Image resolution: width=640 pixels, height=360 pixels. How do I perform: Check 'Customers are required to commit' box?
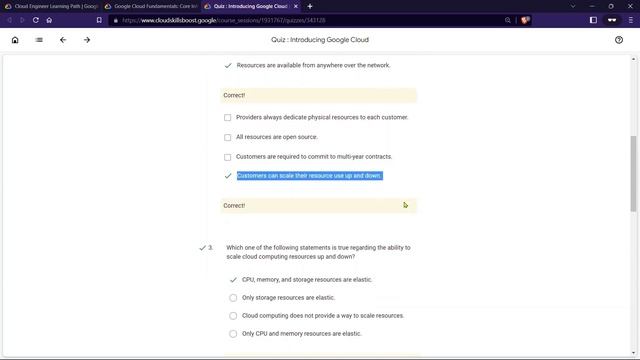click(227, 157)
